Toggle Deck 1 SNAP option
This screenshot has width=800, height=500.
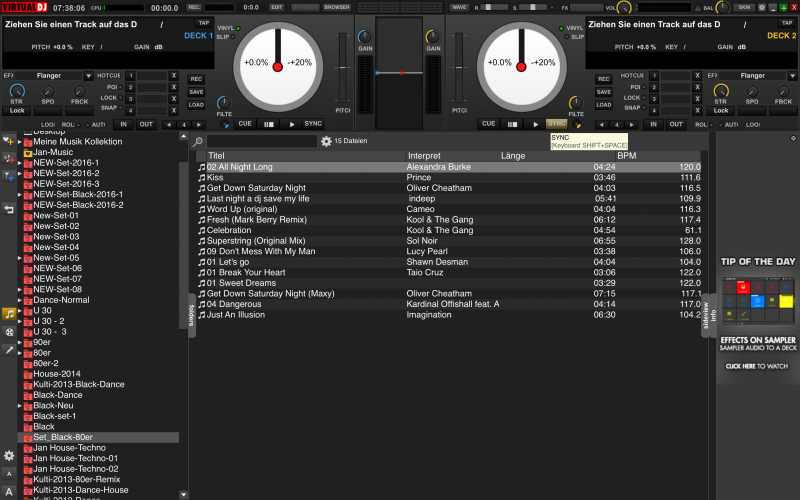click(111, 108)
